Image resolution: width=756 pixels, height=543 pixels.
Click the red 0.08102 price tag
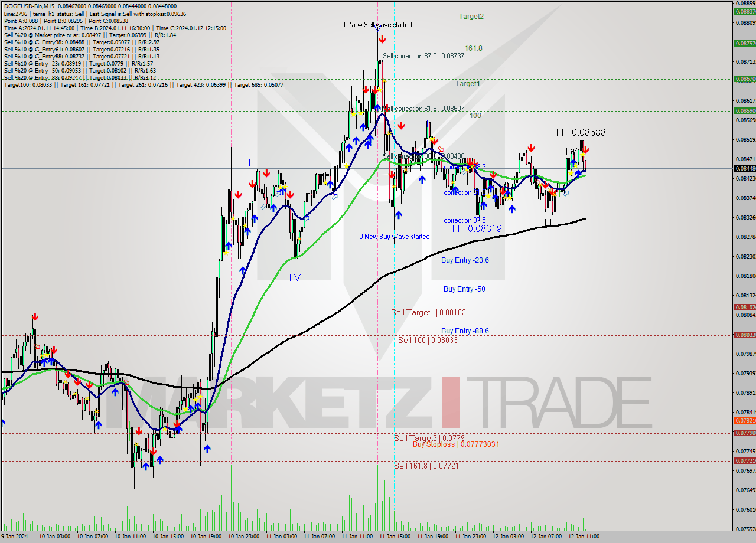tap(744, 307)
